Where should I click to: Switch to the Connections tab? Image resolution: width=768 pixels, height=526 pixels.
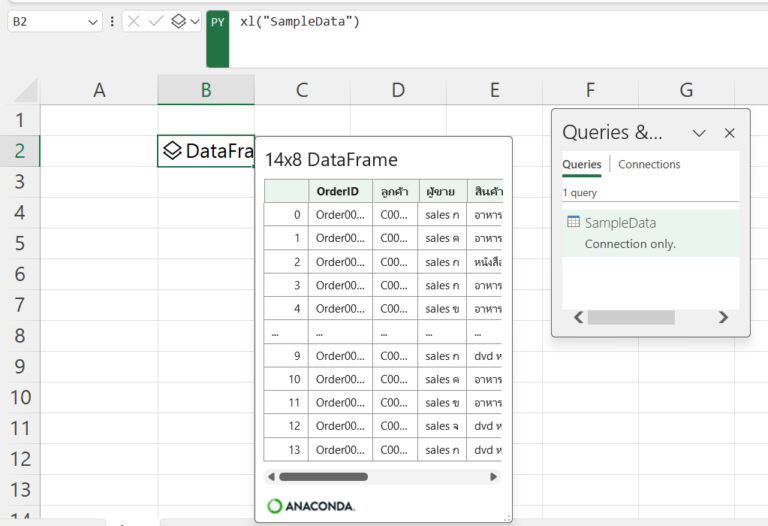649,164
